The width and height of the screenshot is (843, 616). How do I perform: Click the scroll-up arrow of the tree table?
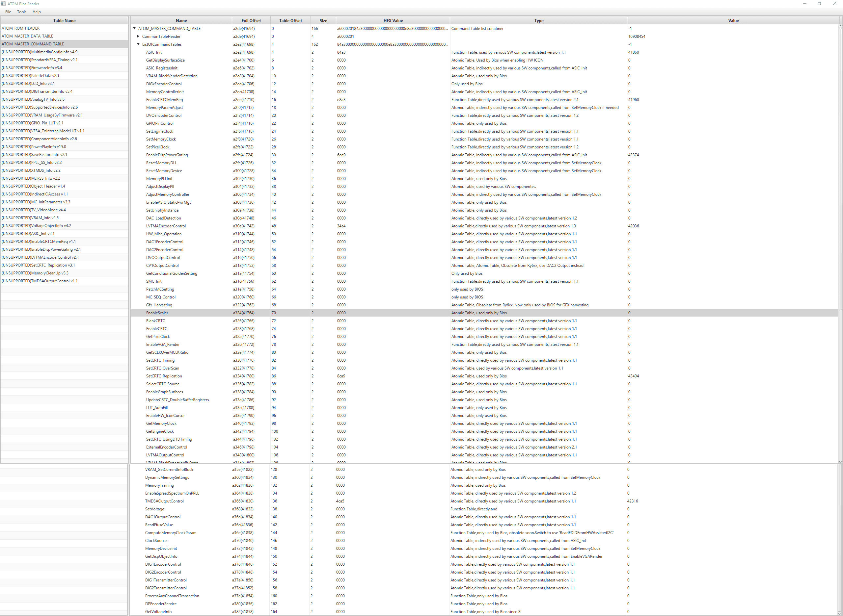(840, 26)
